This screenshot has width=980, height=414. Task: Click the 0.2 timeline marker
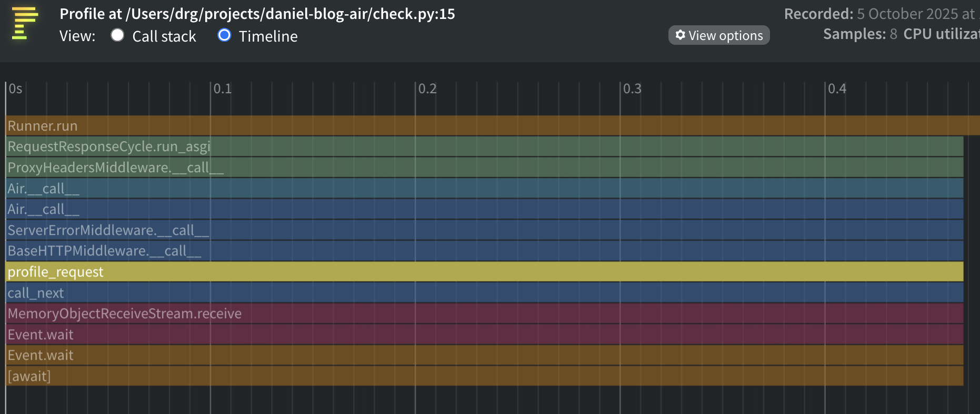427,88
